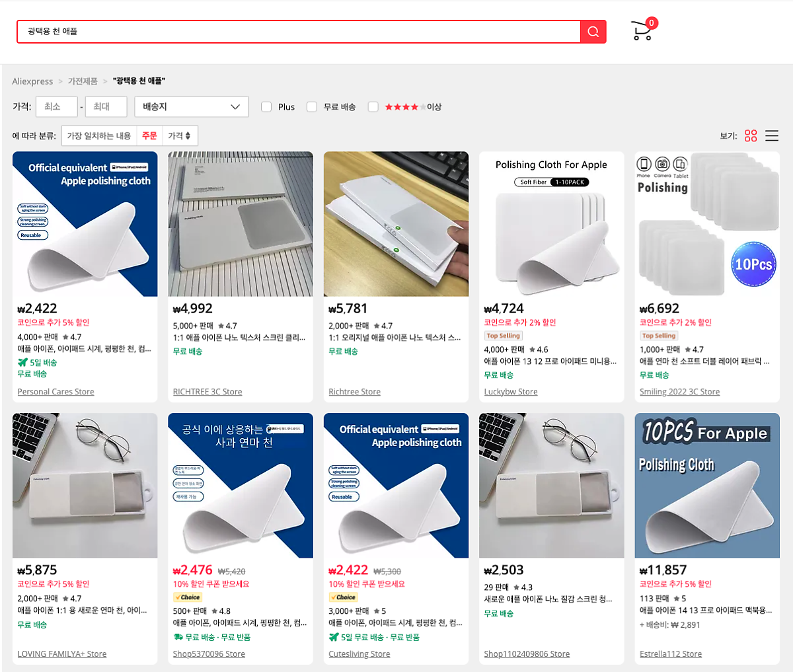Open the ₩2,422 Personal Cares product image

85,224
